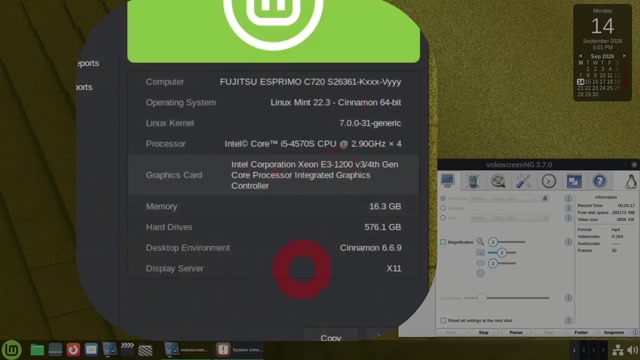The image size is (640, 360).
Task: Open the showclick/halo tab with the blue squares icon
Action: click(574, 181)
